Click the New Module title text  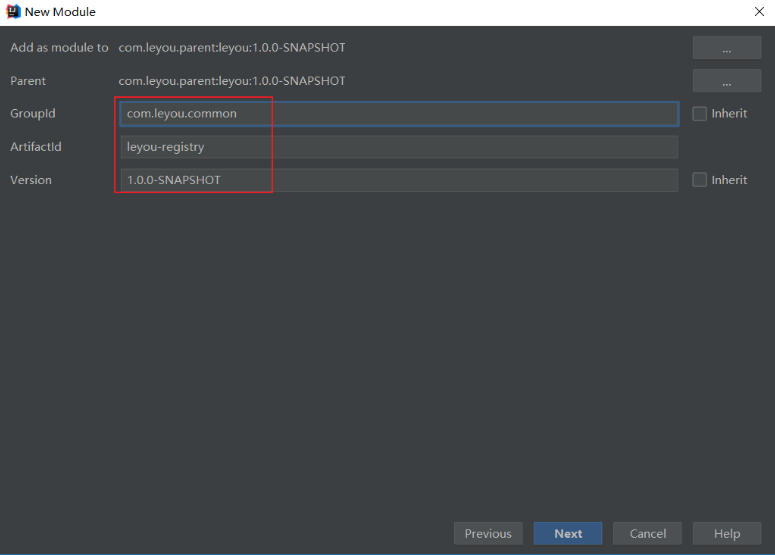(60, 12)
